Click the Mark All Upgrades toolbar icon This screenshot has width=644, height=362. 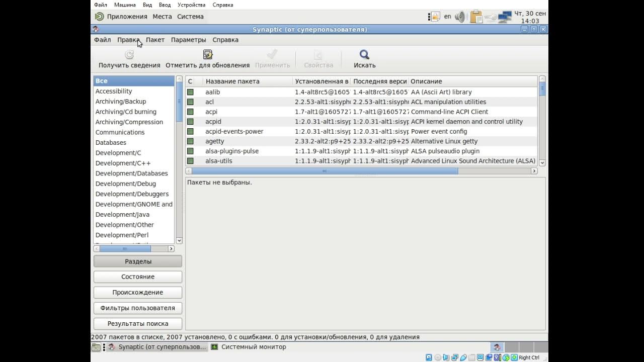pos(208,54)
